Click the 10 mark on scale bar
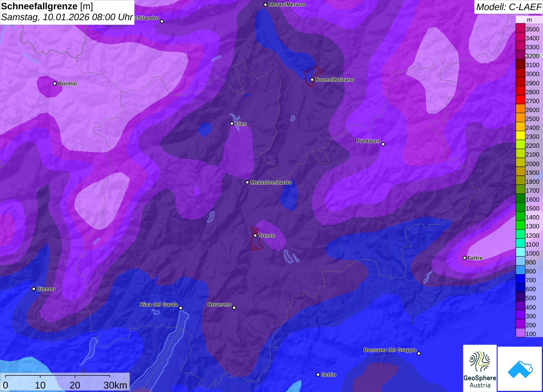Image resolution: width=543 pixels, height=392 pixels. pos(40,385)
